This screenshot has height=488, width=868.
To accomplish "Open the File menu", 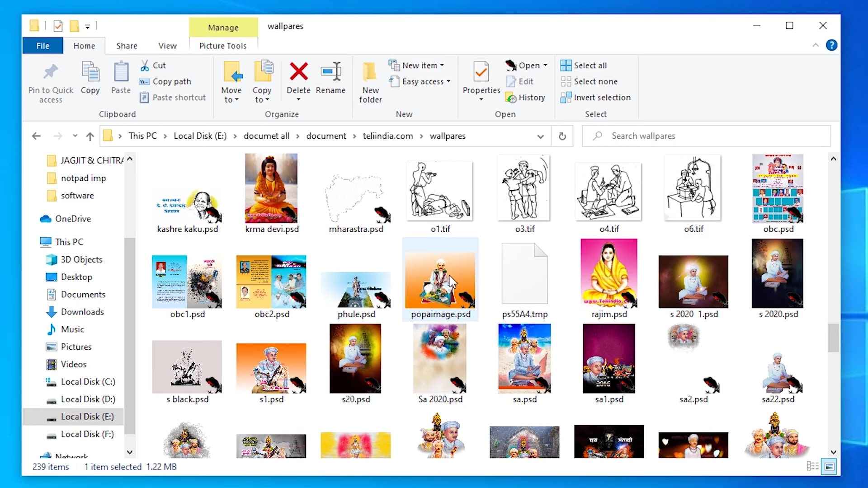I will coord(42,46).
